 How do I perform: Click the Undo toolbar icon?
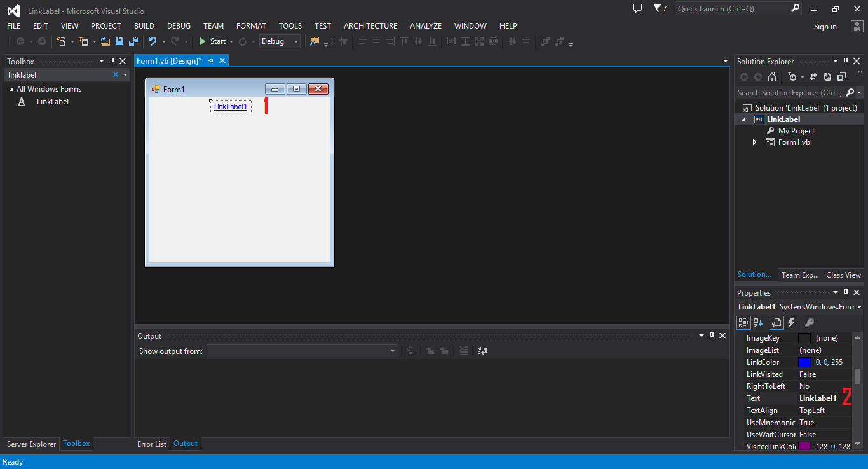tap(153, 41)
